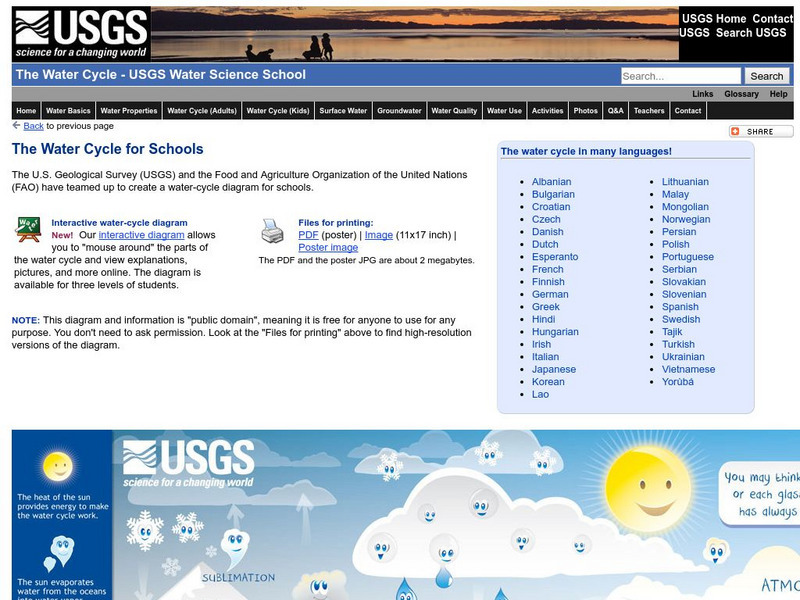Open the Groundwater menu
This screenshot has width=800, height=600.
click(x=399, y=111)
